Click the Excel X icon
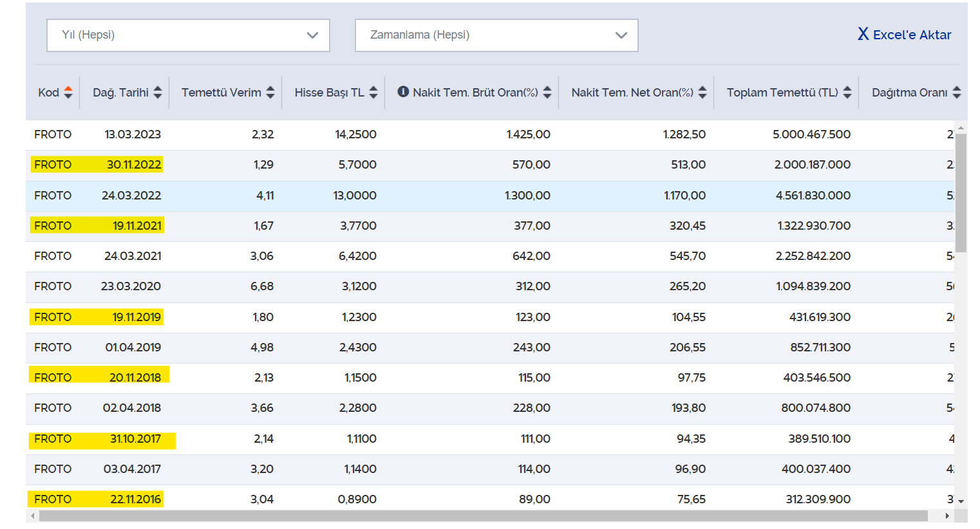The width and height of the screenshot is (980, 529). coord(863,34)
